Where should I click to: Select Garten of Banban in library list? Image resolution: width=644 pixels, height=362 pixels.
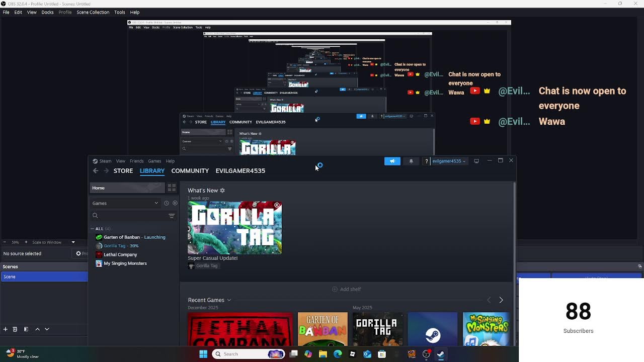[x=130, y=237]
